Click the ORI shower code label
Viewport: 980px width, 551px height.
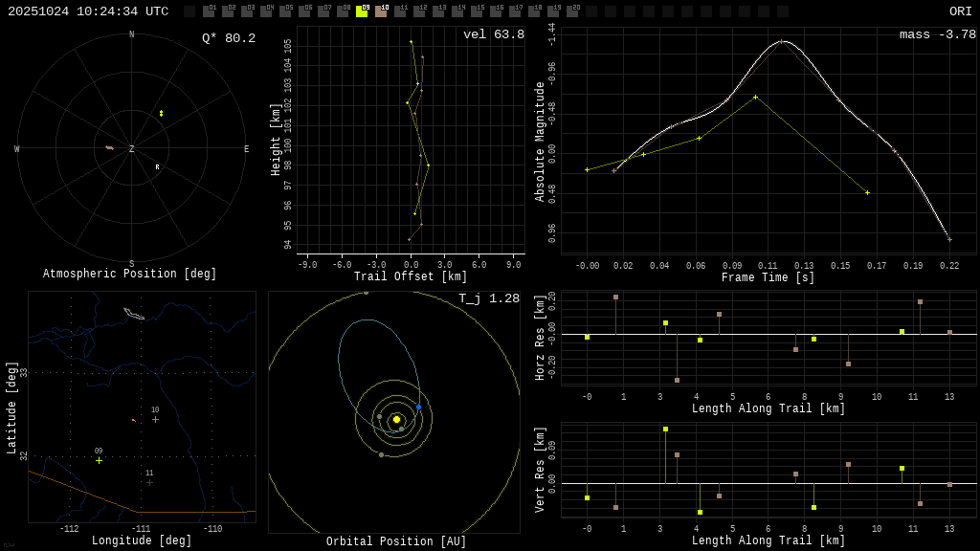click(x=960, y=11)
